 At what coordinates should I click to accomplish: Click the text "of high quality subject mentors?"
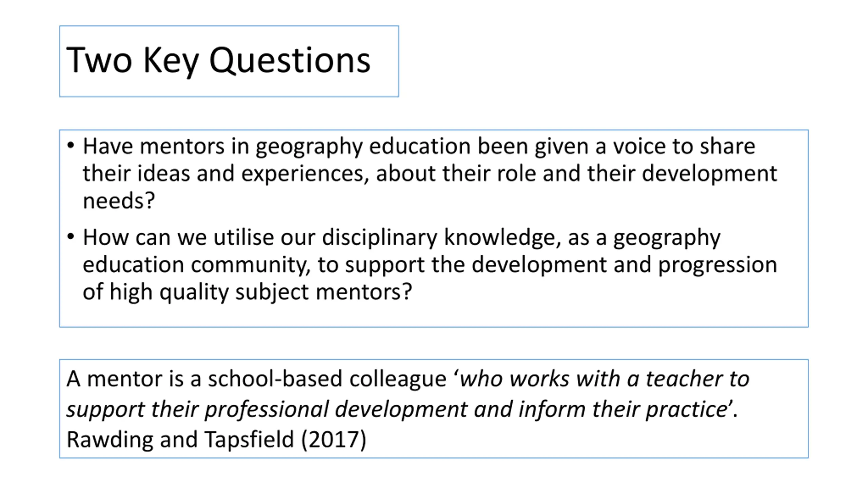coord(248,292)
